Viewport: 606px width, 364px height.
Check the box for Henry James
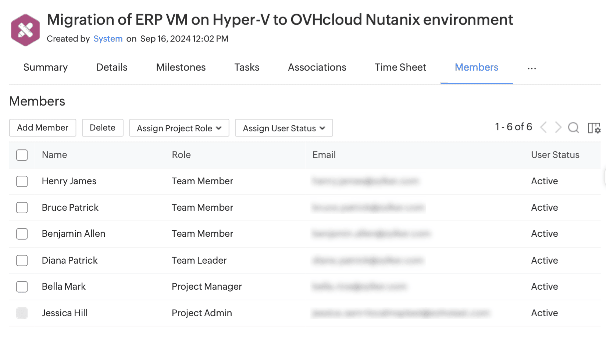[22, 181]
